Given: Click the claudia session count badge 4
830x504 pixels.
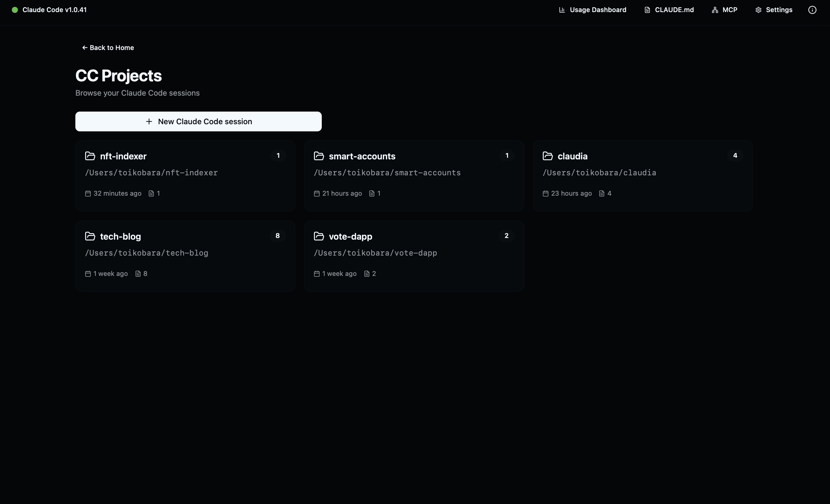Looking at the screenshot, I should point(735,156).
